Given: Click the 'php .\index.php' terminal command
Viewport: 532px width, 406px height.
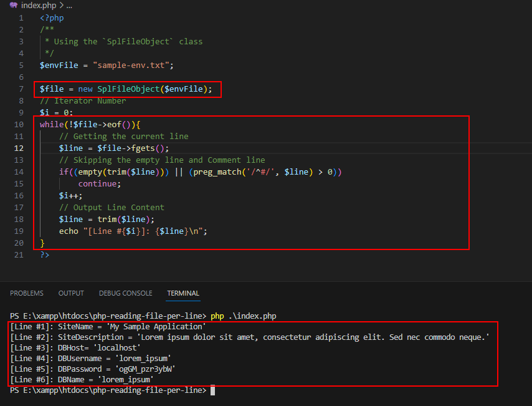Looking at the screenshot, I should (244, 316).
